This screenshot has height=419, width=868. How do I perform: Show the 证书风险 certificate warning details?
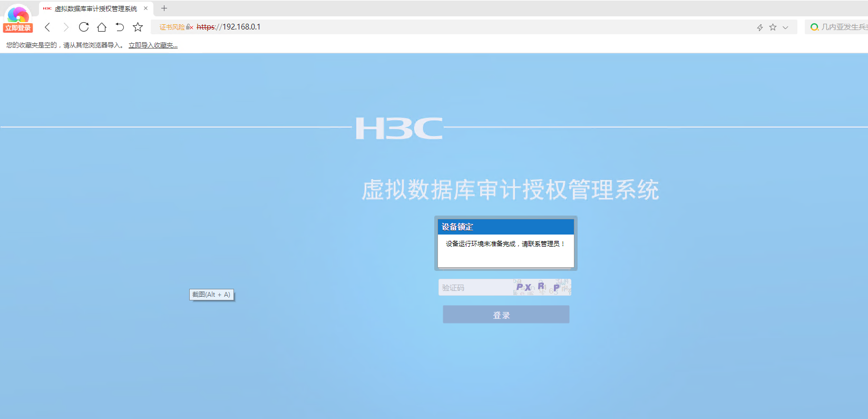(x=176, y=27)
